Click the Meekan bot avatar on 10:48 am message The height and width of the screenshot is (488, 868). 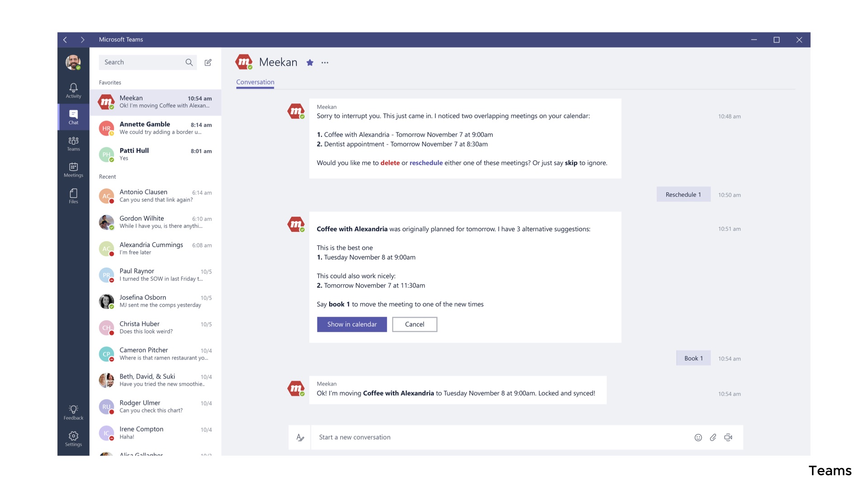(x=296, y=111)
